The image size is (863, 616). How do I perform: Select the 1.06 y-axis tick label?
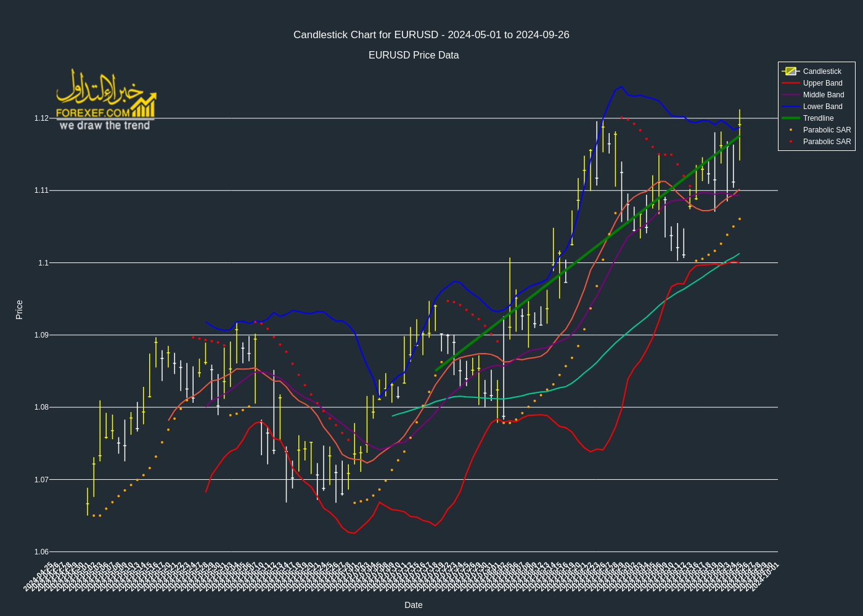[x=41, y=552]
